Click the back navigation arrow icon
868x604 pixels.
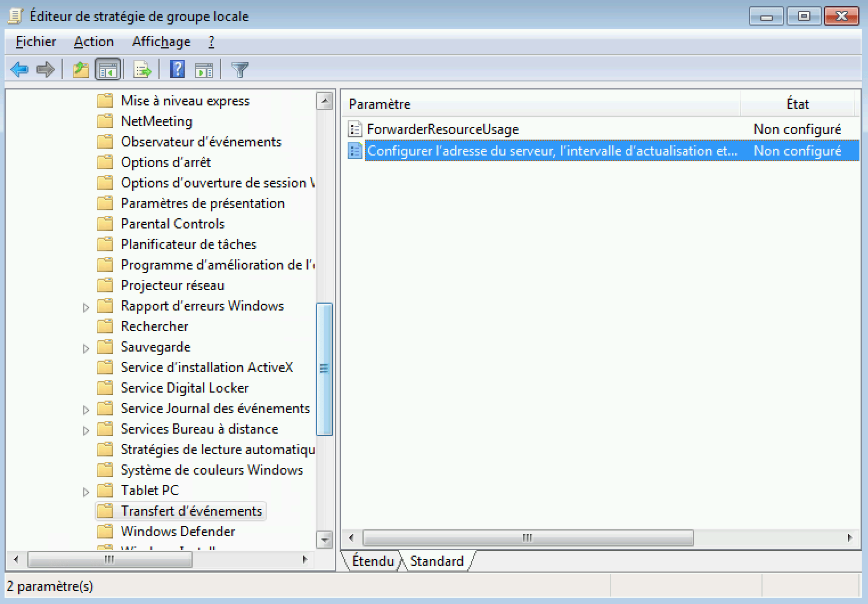tap(19, 69)
